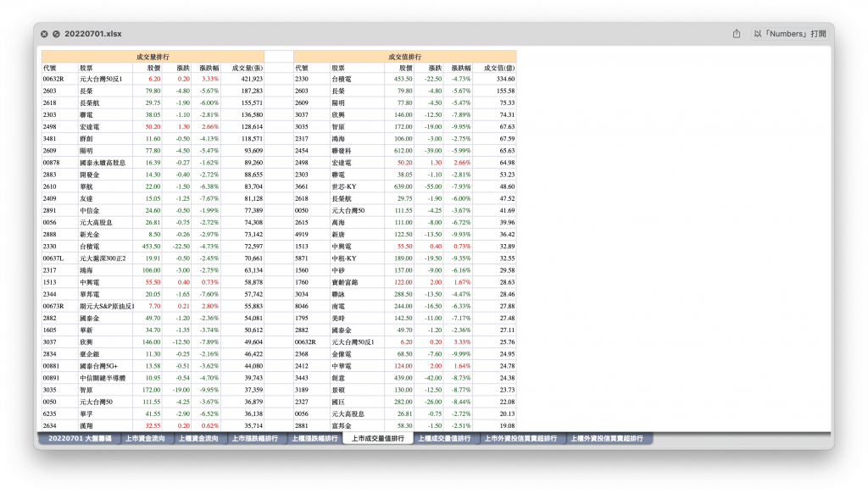
Task: Select the 群創 stock name cell
Action: click(105, 139)
